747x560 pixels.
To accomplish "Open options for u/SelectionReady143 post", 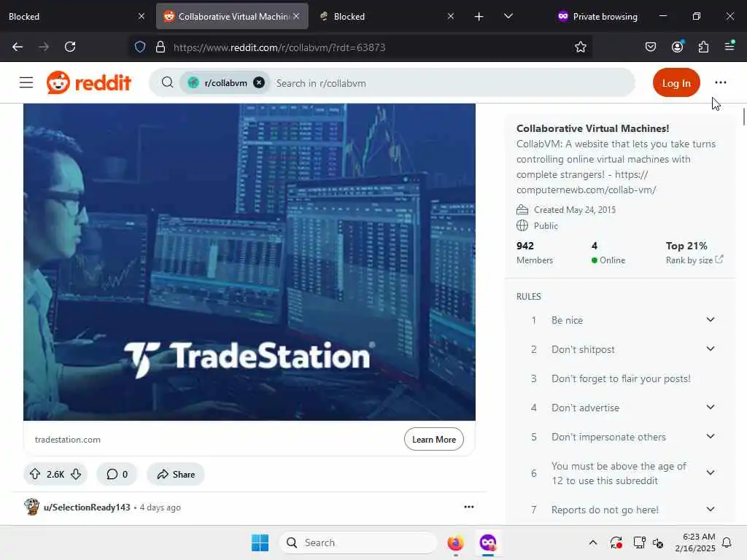I will pyautogui.click(x=469, y=507).
